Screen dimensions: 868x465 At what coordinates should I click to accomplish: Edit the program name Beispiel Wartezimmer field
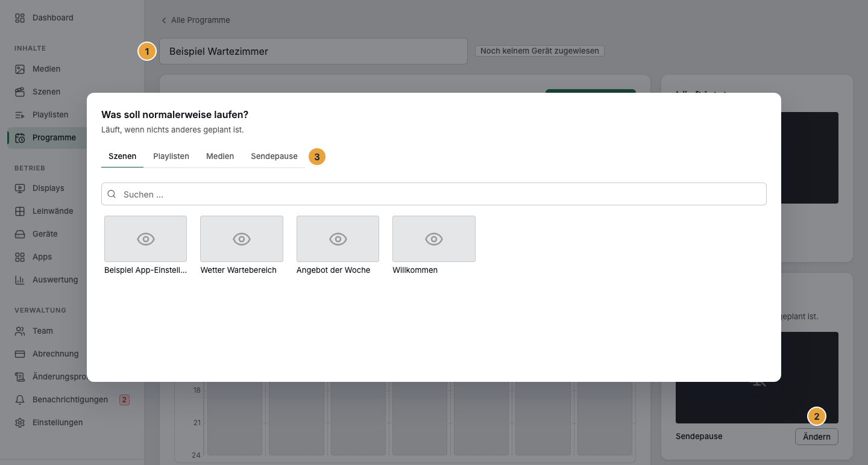point(313,51)
